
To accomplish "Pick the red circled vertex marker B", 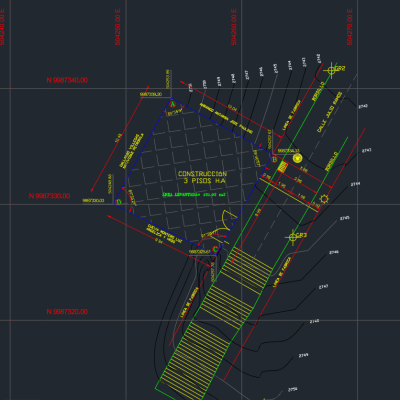I will (x=274, y=160).
